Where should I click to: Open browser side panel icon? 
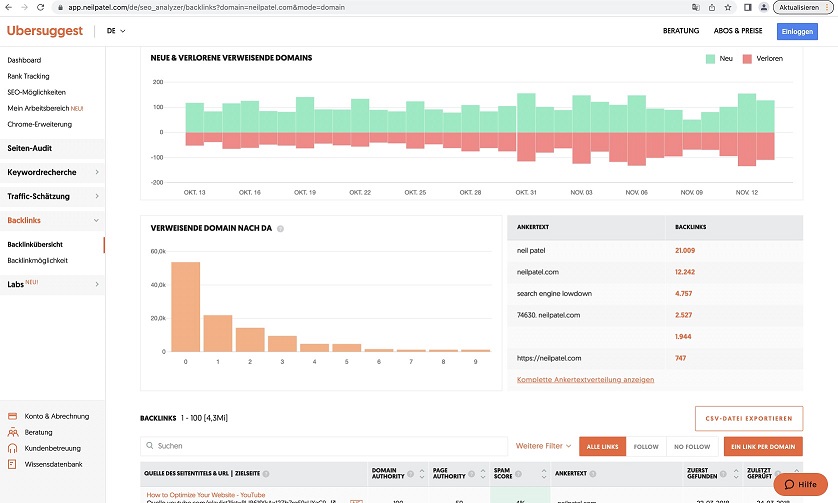pyautogui.click(x=748, y=7)
